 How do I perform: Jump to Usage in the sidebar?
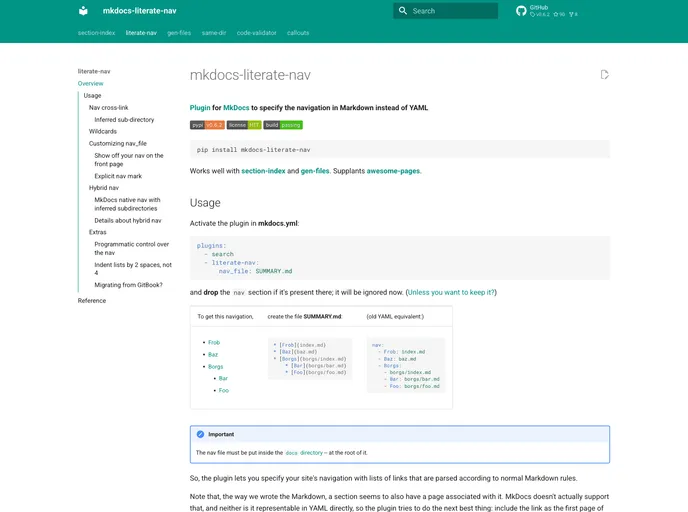(93, 95)
